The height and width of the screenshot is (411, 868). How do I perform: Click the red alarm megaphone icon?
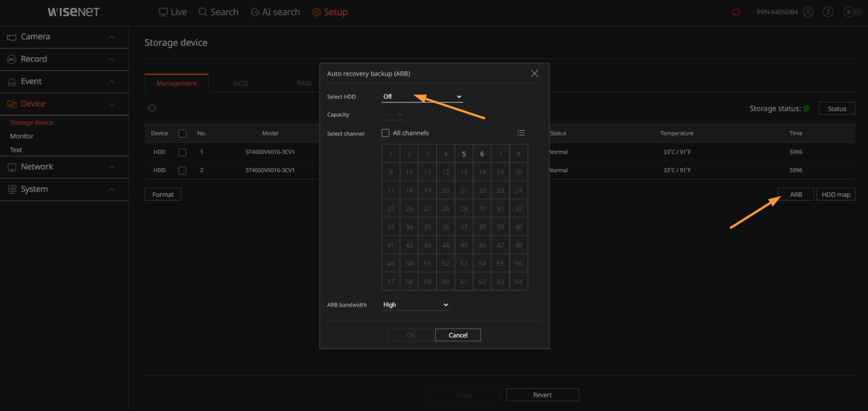(x=736, y=12)
